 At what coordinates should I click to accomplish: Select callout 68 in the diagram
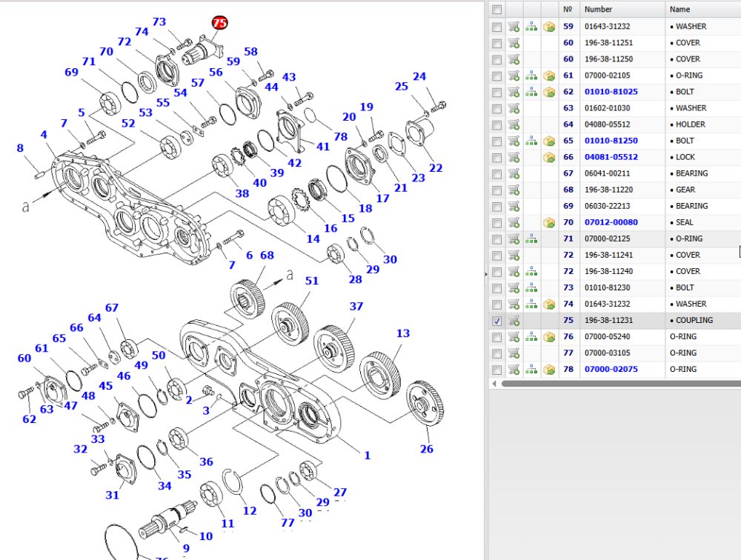(x=267, y=256)
